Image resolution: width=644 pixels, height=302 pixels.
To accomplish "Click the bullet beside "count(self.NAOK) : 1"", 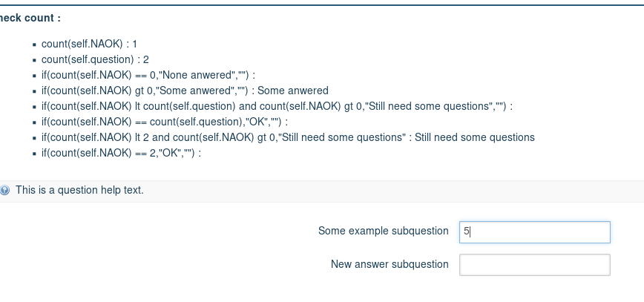I will click(34, 45).
